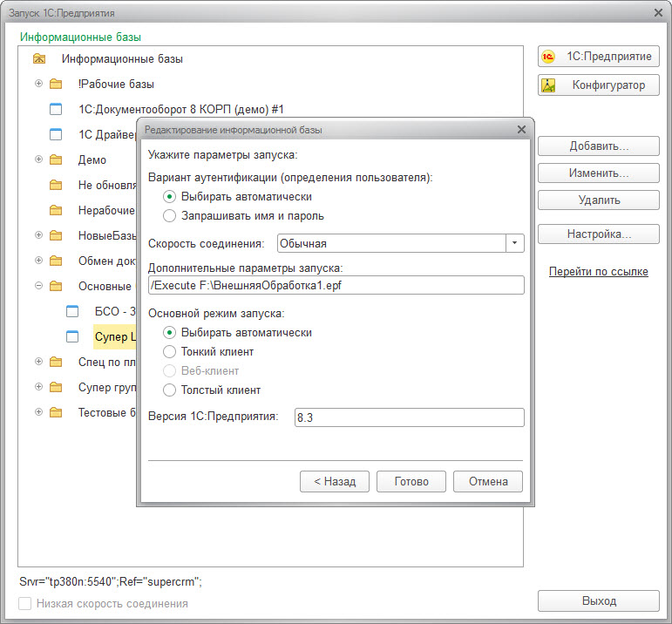Click the database icon of 1С:Документооборот 8 КОРП

coord(56,109)
